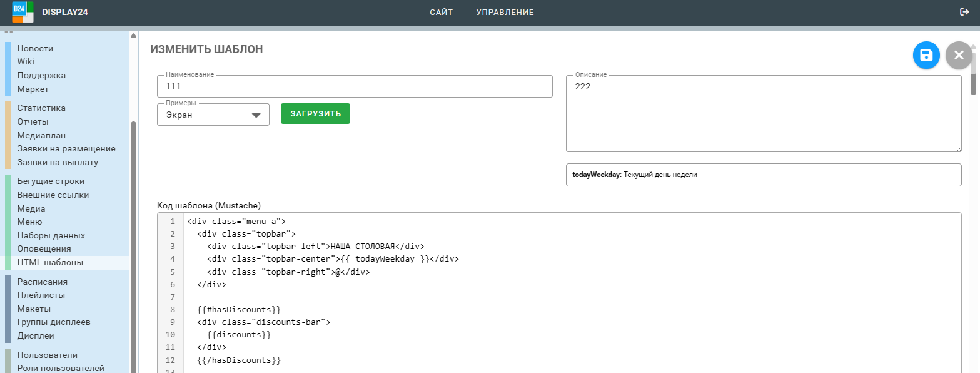Click the Наименование input field
This screenshot has height=373, width=980.
(x=355, y=86)
